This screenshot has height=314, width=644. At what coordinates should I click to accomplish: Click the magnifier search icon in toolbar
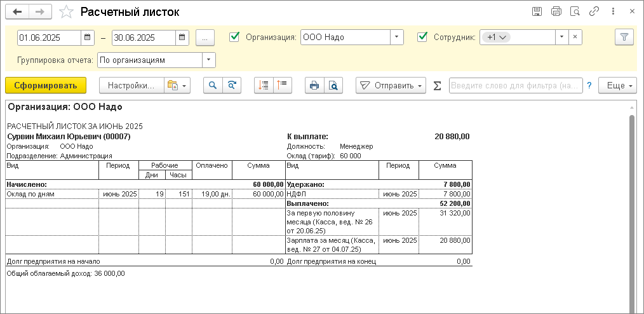click(x=213, y=85)
